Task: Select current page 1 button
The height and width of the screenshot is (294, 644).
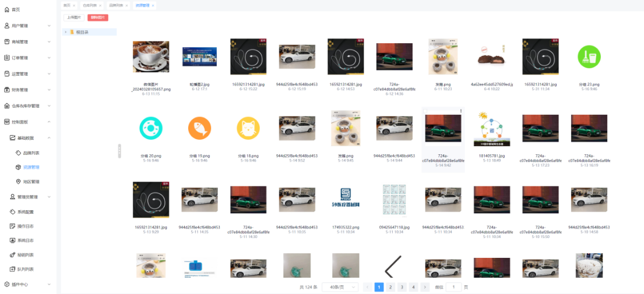Action: pyautogui.click(x=379, y=287)
